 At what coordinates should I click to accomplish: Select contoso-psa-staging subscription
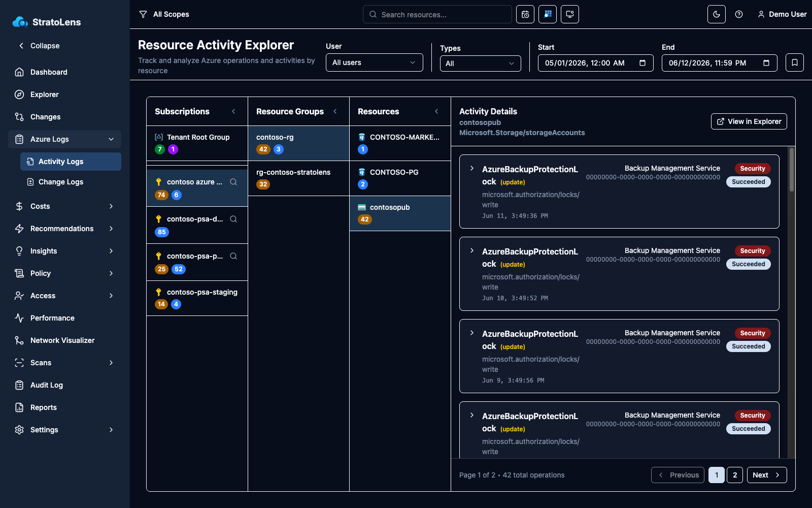[x=197, y=298]
